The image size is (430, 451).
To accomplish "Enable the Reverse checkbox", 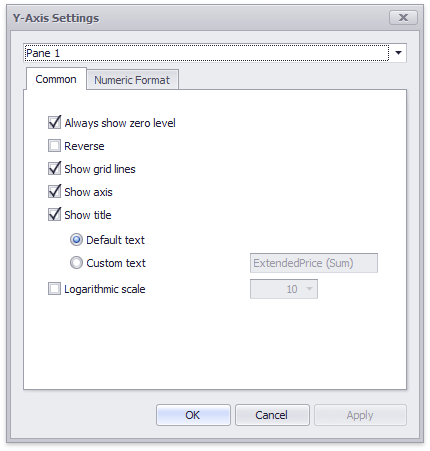I will coord(54,146).
